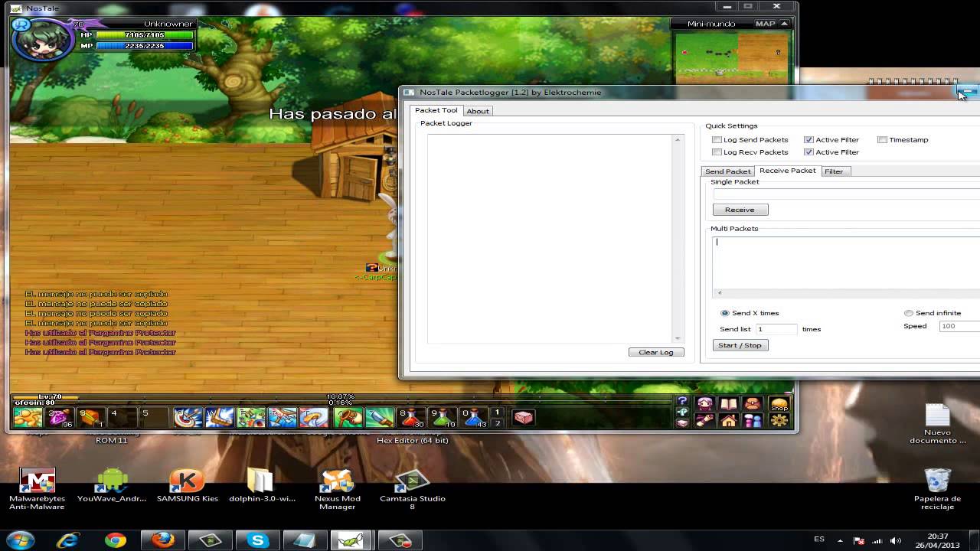Image resolution: width=980 pixels, height=551 pixels.
Task: Open the friends chat icon
Action: (x=753, y=420)
